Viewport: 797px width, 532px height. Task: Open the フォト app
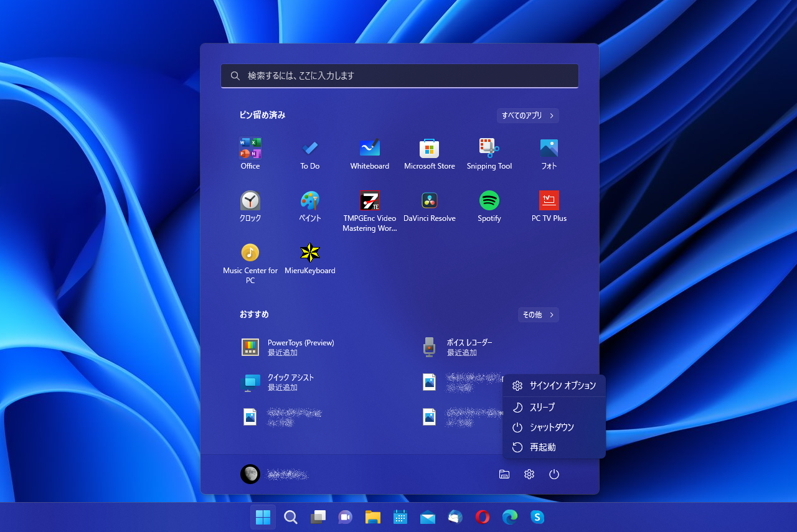tap(549, 153)
